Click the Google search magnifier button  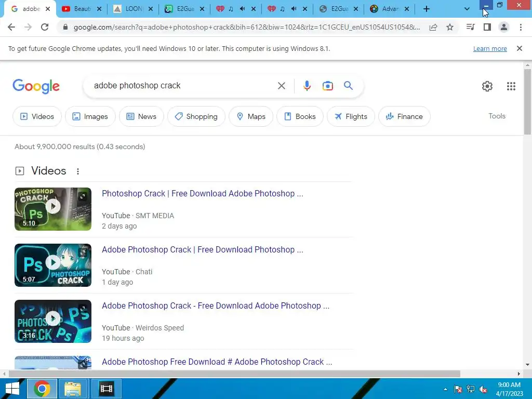[348, 86]
